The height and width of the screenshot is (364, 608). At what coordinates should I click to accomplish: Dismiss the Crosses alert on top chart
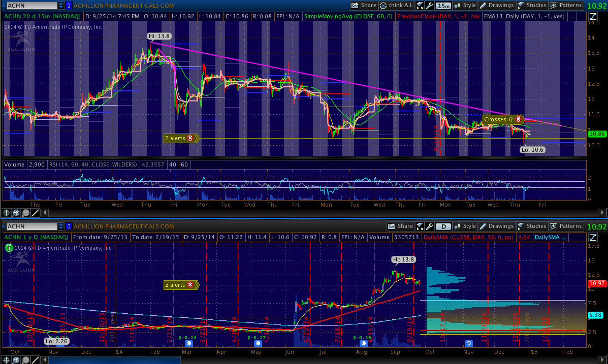tap(518, 119)
